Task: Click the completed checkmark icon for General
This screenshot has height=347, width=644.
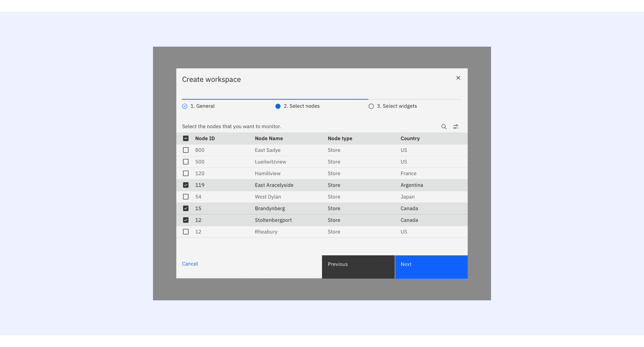Action: tap(185, 106)
